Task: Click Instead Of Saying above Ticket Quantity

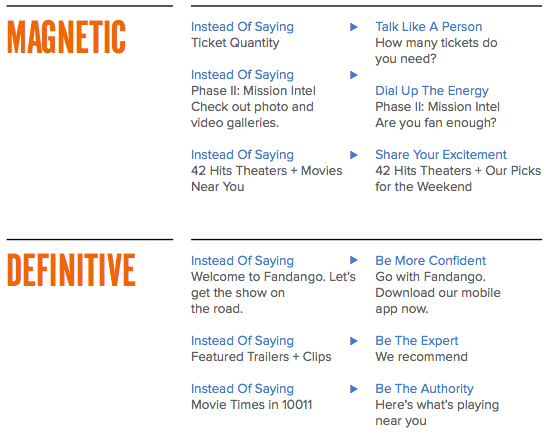Action: pyautogui.click(x=242, y=27)
